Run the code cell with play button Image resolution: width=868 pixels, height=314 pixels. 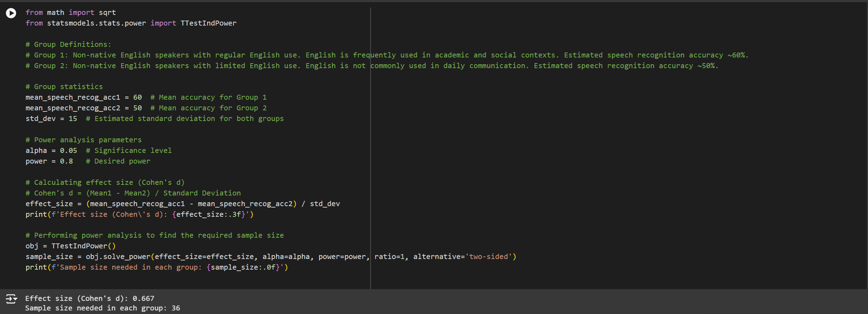coord(11,13)
